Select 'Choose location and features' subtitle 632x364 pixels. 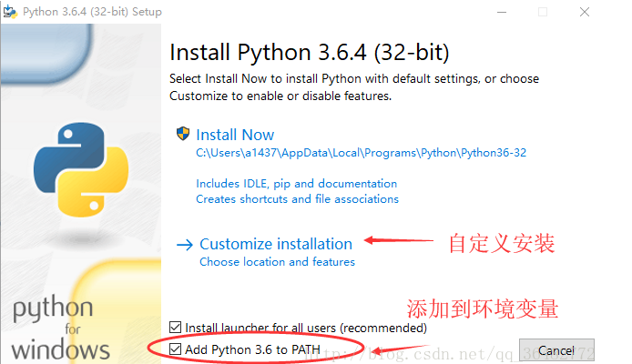pyautogui.click(x=278, y=262)
